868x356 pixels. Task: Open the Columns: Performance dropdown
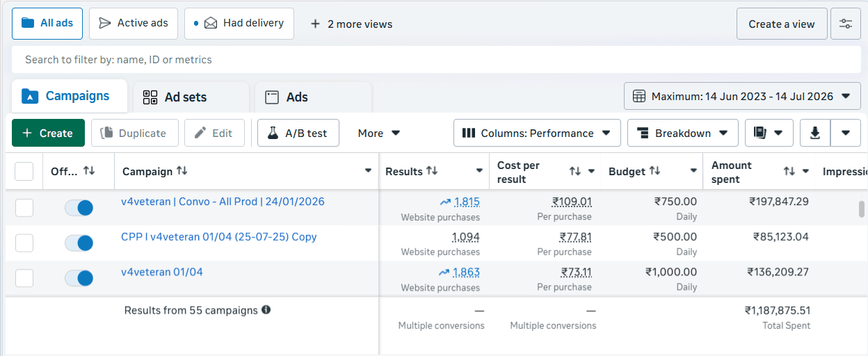(537, 133)
